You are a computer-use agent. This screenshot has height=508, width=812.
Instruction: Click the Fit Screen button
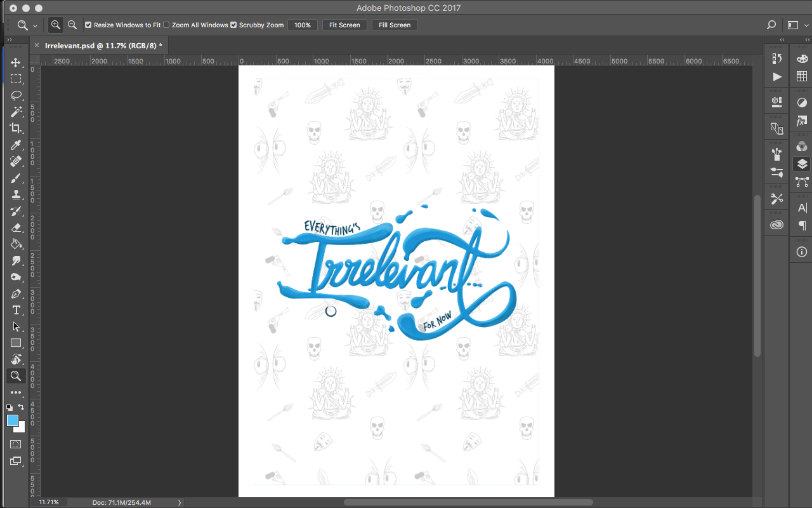tap(344, 25)
